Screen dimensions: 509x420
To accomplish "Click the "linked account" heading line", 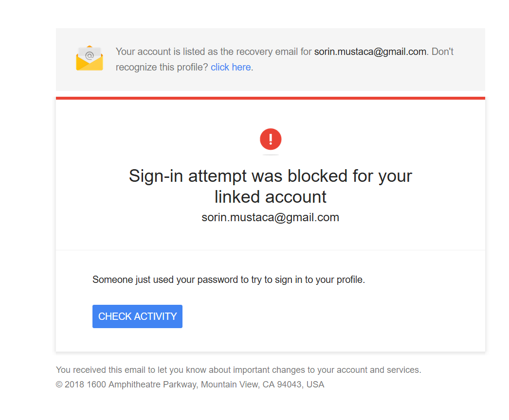I will pos(271,197).
